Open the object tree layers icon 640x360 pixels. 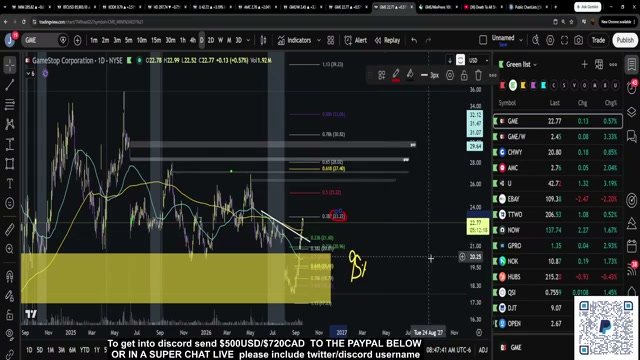point(631,112)
